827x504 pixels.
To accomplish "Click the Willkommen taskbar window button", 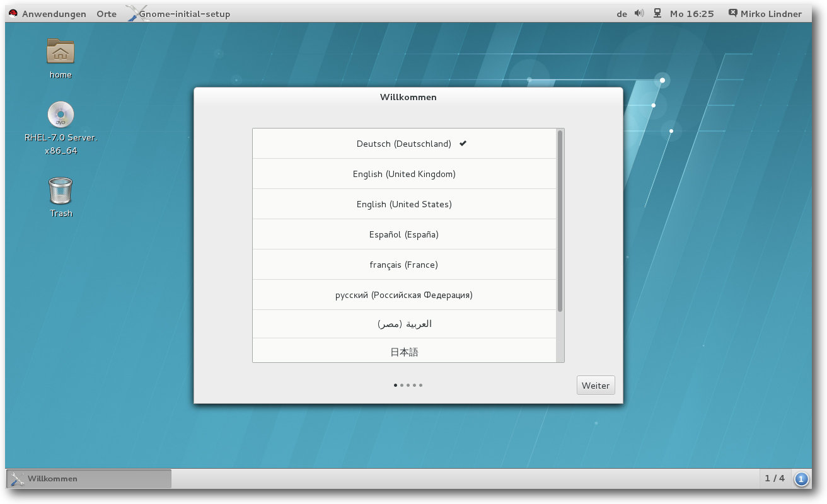I will (x=89, y=479).
